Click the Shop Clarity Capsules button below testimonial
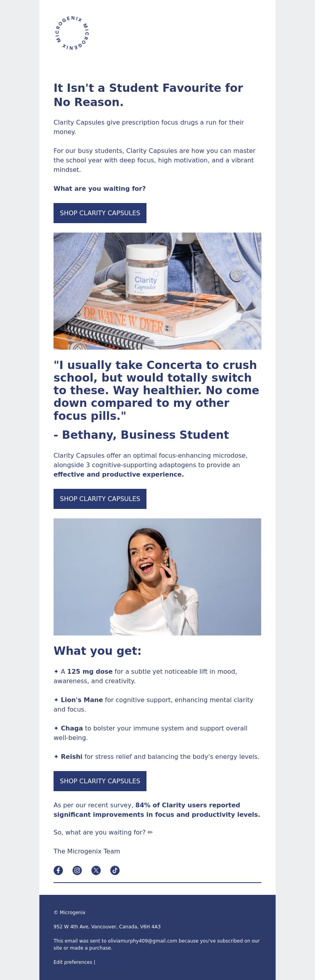The image size is (315, 980). click(100, 499)
